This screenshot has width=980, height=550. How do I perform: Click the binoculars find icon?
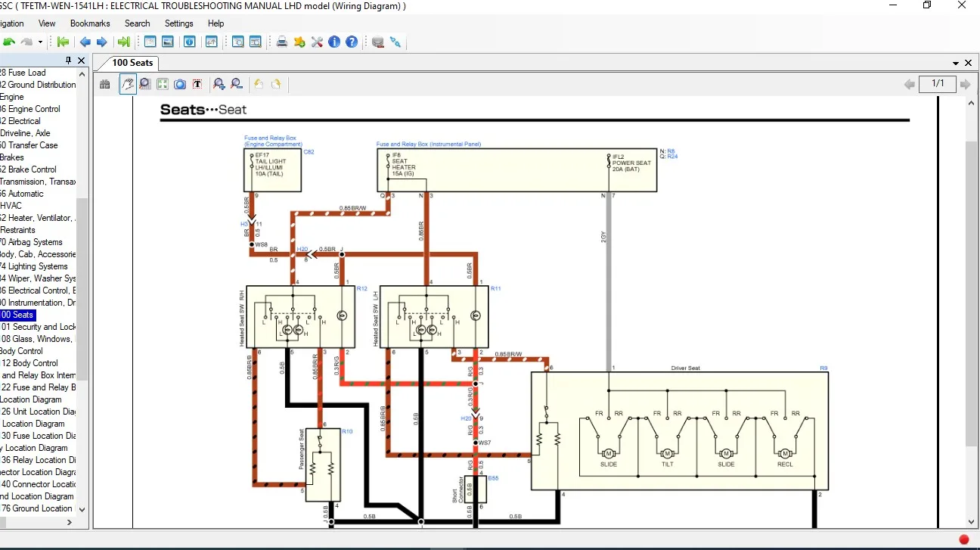pos(105,84)
